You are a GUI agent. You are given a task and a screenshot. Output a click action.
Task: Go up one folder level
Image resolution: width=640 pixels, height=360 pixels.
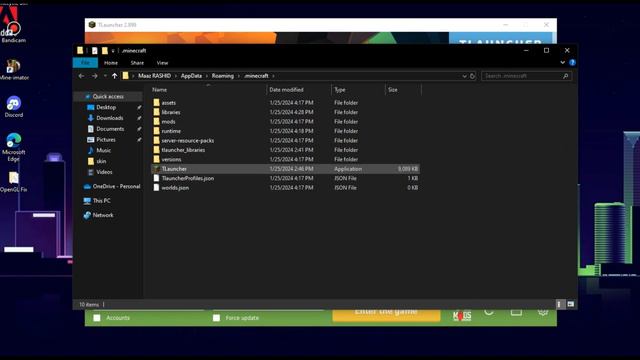point(114,76)
